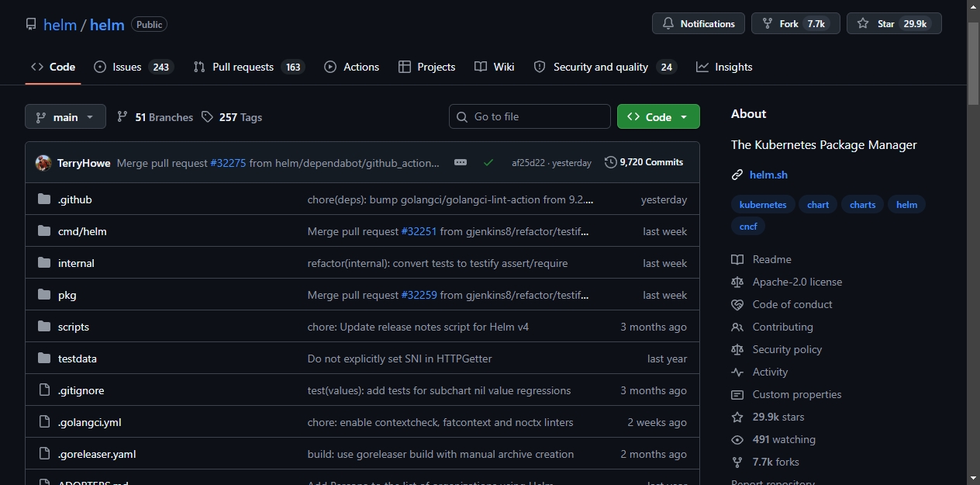Open the 257 Tags link
Viewport: 980px width, 485px height.
click(232, 117)
